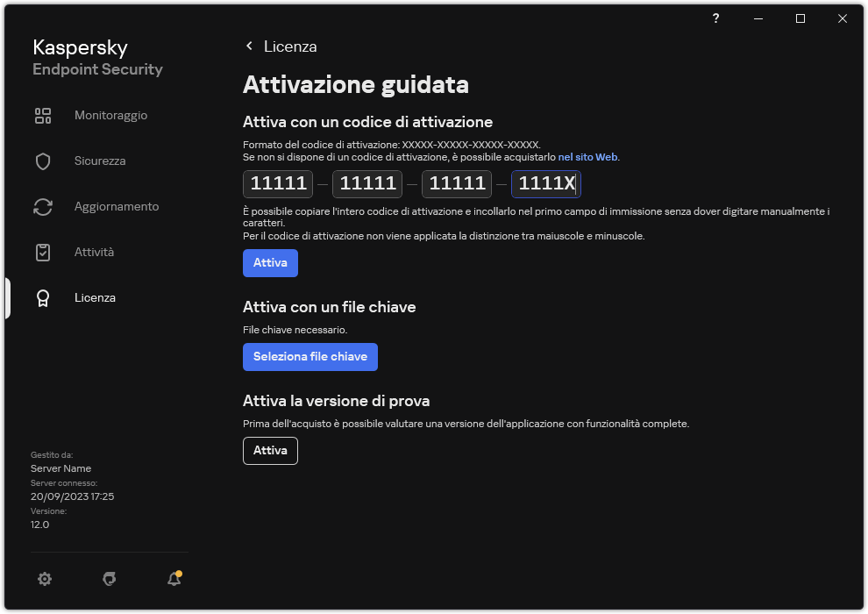This screenshot has height=614, width=868.
Task: Click the code field containing 1111X
Action: coord(545,184)
